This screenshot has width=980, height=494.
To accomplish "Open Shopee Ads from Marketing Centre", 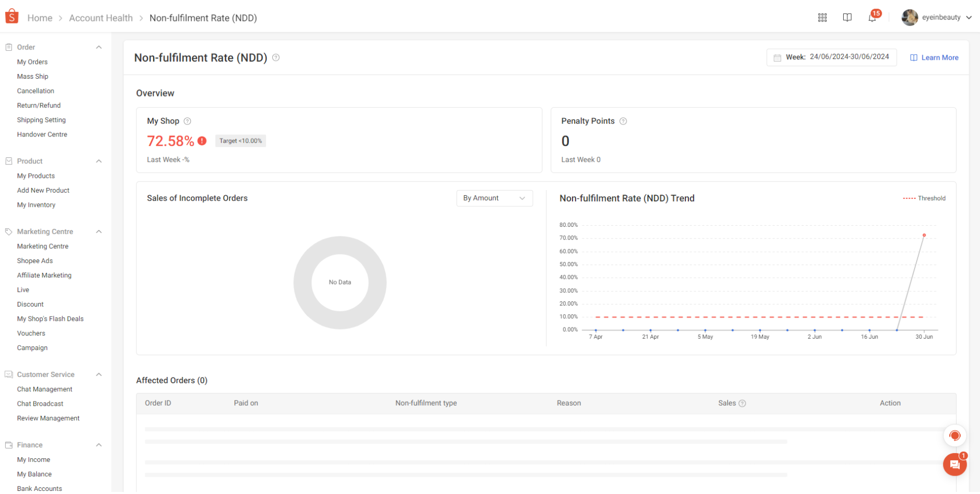I will pos(35,261).
